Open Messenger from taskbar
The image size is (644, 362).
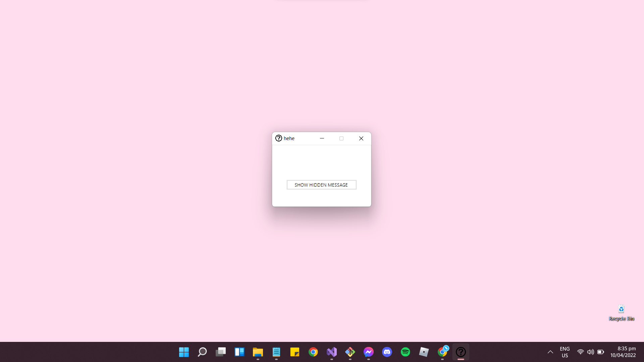368,352
